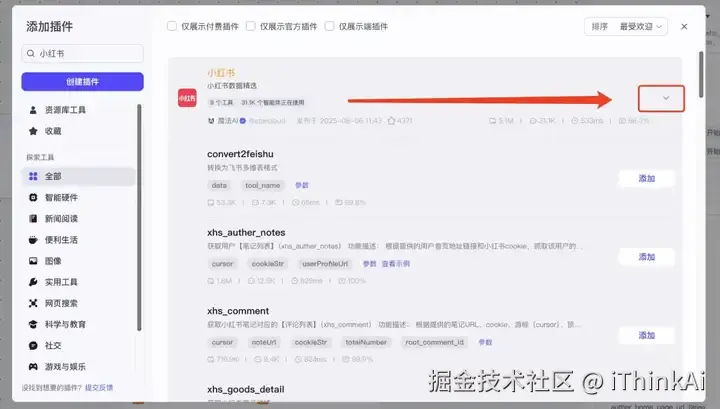Click the 图像 picture icon
Screen dimensions: 720x409
point(33,261)
